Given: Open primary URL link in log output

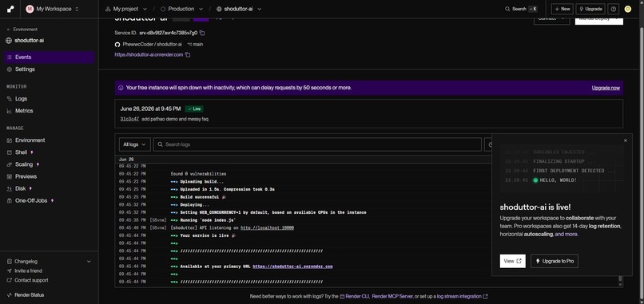Looking at the screenshot, I should click(292, 266).
